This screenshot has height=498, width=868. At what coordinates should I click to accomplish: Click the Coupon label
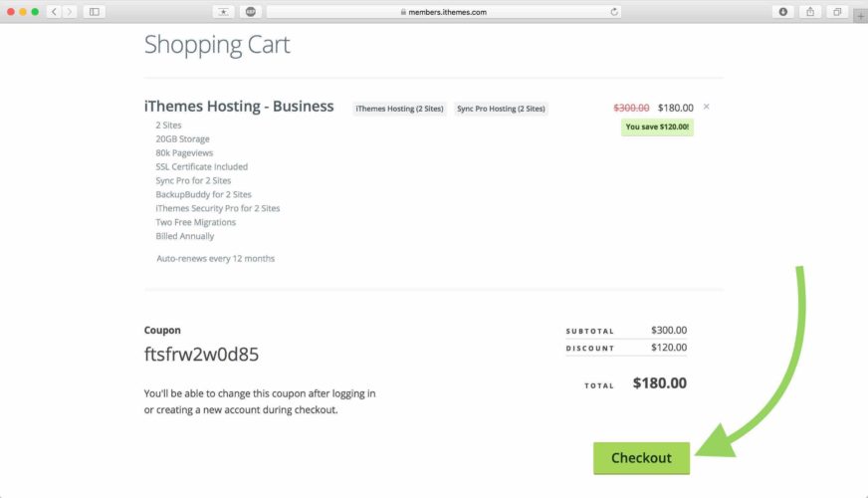(162, 330)
